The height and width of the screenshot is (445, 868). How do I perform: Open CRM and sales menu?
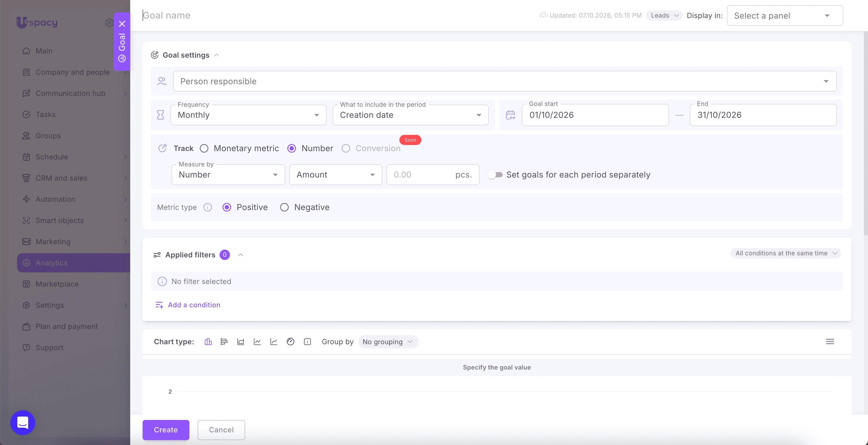point(73,178)
